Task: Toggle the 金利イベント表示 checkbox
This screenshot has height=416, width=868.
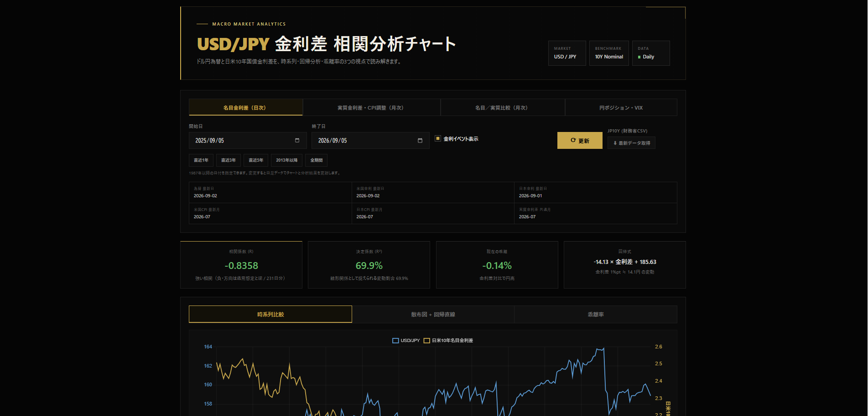Action: click(x=438, y=138)
